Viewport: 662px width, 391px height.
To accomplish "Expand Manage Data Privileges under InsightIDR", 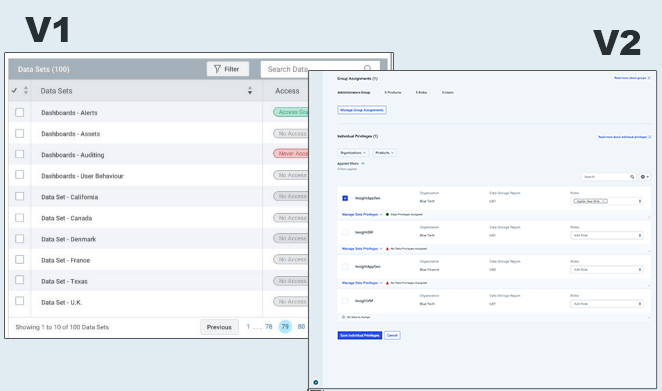I will [362, 249].
